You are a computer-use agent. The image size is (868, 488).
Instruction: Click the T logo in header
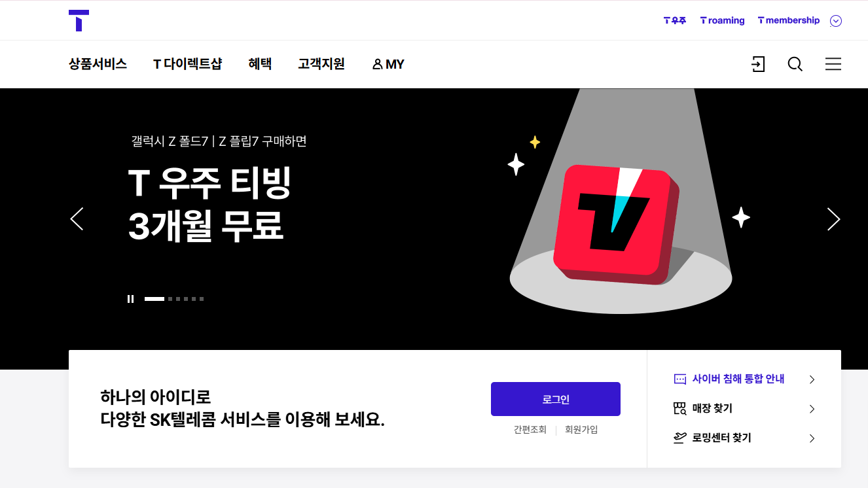click(x=79, y=20)
